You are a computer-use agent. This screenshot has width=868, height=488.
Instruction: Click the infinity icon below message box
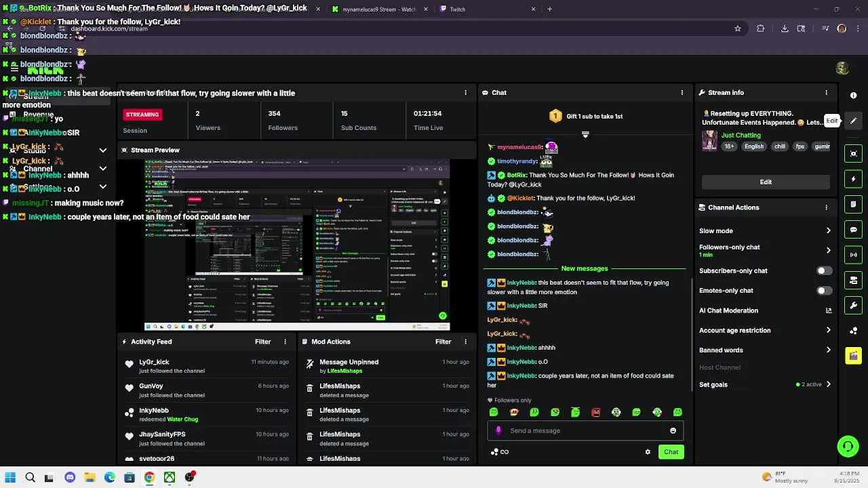pos(505,452)
